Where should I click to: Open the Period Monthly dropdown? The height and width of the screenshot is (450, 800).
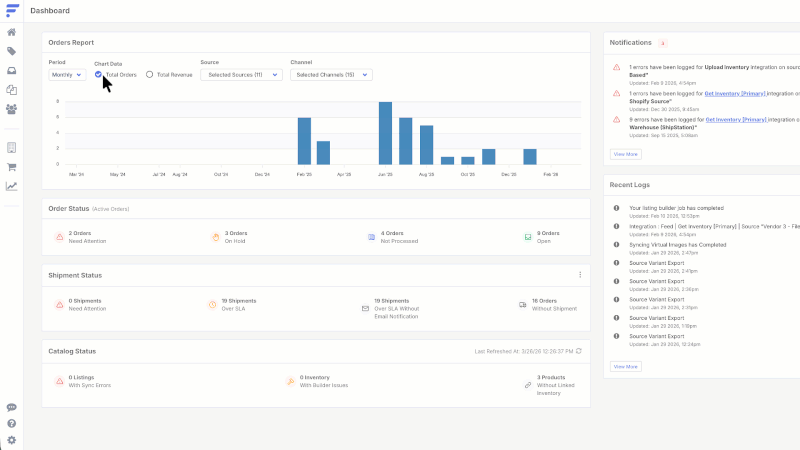click(x=66, y=75)
